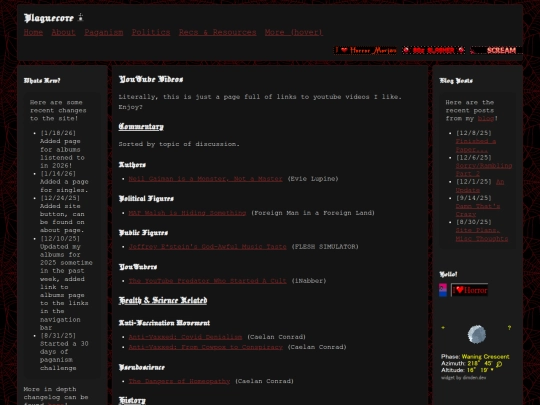Click the Plaguecore site title

click(49, 18)
